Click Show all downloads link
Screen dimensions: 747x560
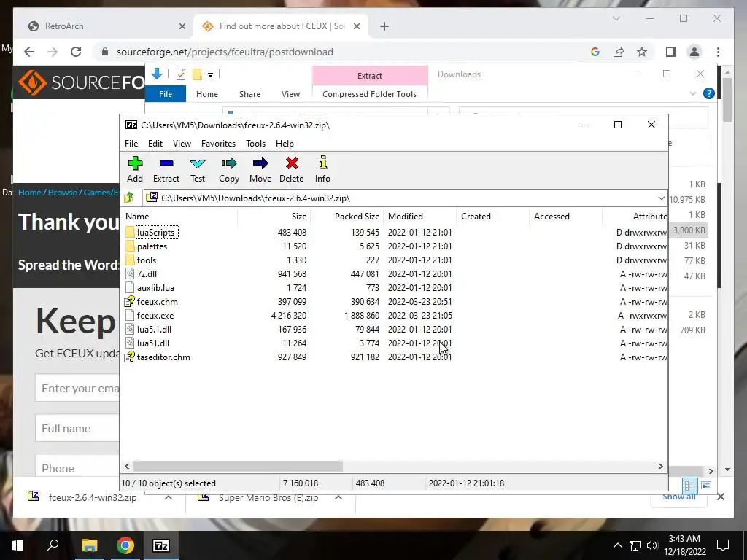click(678, 497)
